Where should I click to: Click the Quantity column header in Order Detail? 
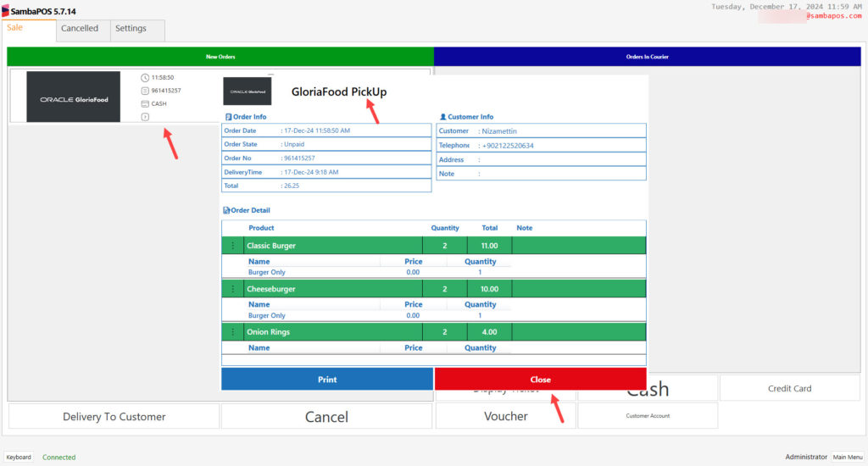tap(445, 227)
